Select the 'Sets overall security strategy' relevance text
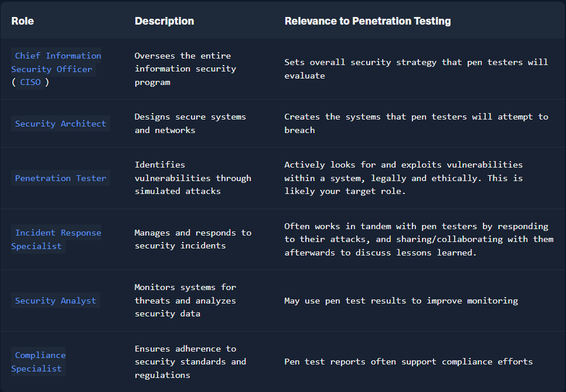The height and width of the screenshot is (392, 566). (x=416, y=69)
